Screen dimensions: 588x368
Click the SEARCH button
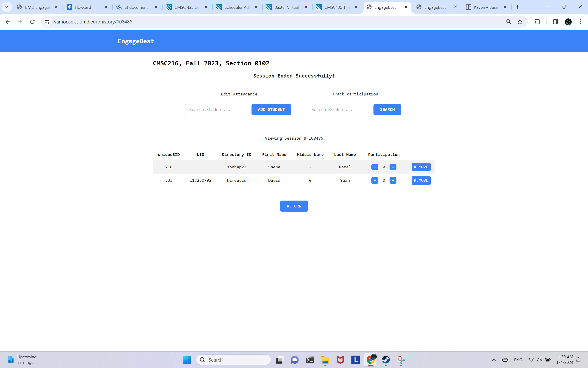387,109
